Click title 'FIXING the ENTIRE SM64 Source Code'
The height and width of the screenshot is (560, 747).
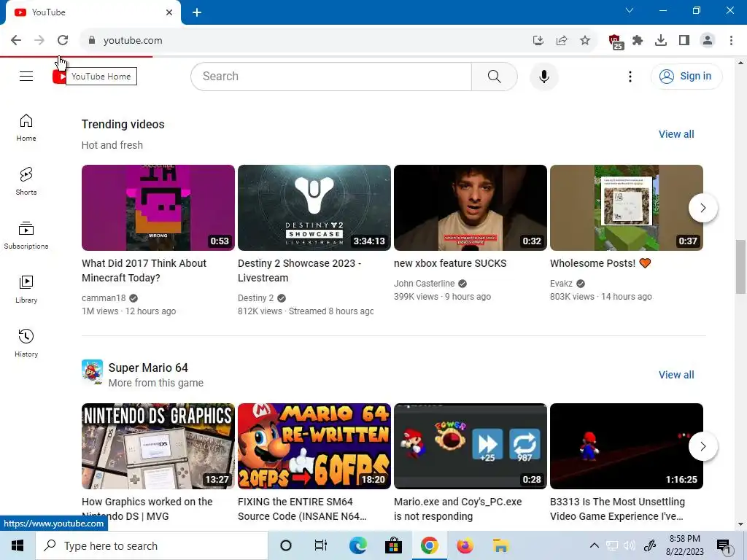click(x=302, y=509)
